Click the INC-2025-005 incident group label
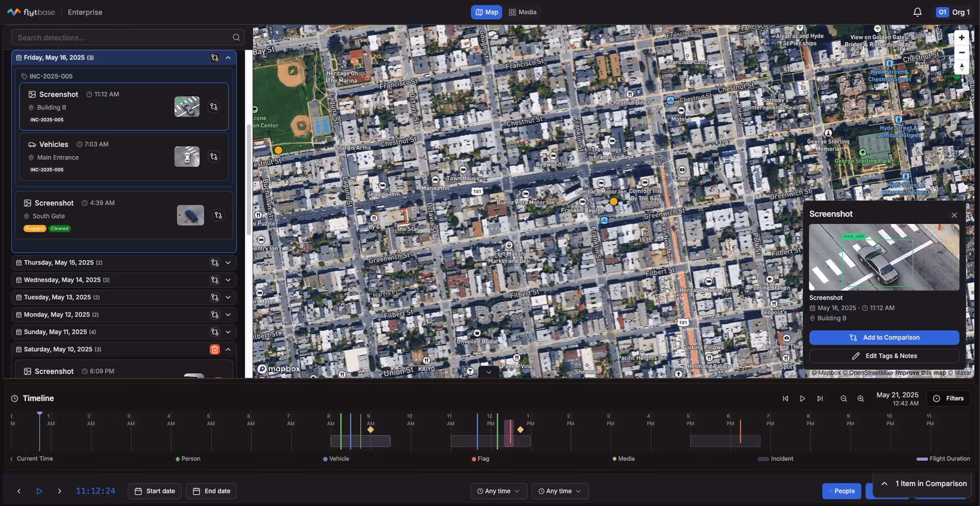980x506 pixels. 51,76
